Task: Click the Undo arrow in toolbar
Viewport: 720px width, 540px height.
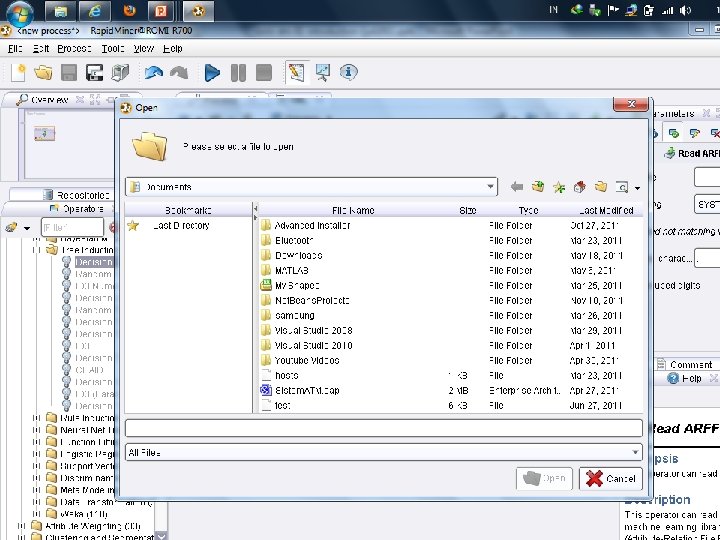Action: click(153, 73)
